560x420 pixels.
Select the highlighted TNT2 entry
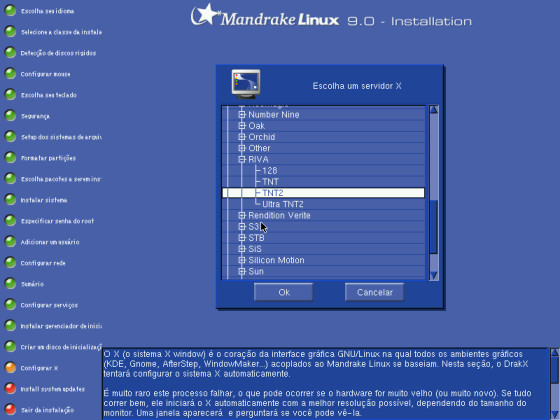(x=323, y=193)
